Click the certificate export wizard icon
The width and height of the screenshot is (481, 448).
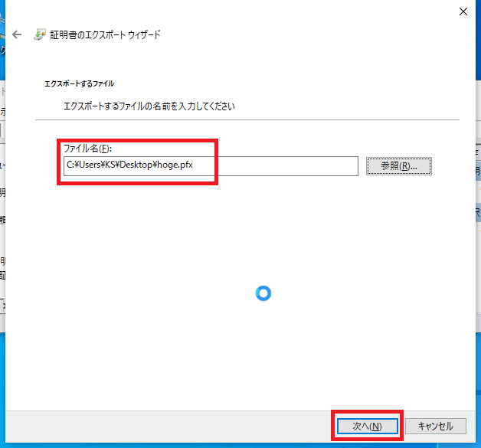pos(40,34)
